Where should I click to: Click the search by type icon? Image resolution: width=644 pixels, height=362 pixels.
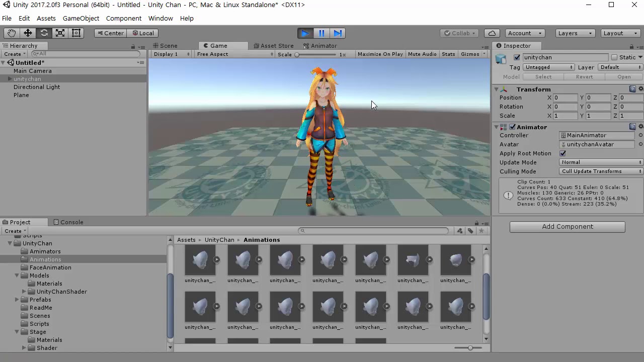pos(459,231)
